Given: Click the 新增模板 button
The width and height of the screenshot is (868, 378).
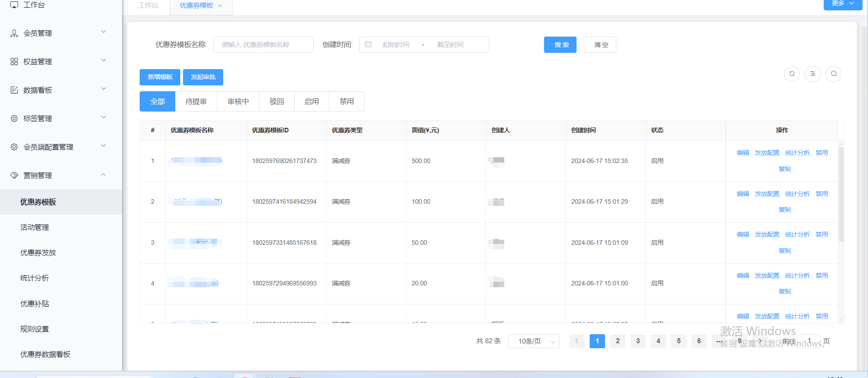Looking at the screenshot, I should point(160,77).
